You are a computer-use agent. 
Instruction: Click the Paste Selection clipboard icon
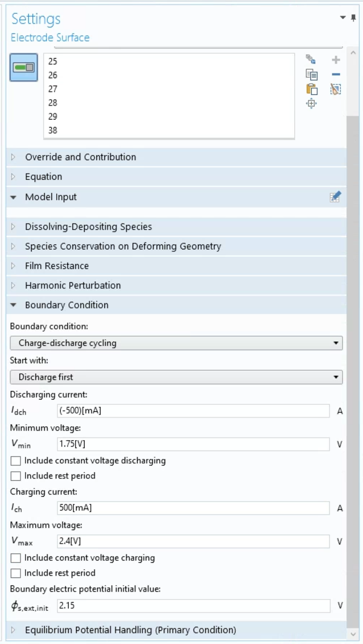click(x=311, y=89)
